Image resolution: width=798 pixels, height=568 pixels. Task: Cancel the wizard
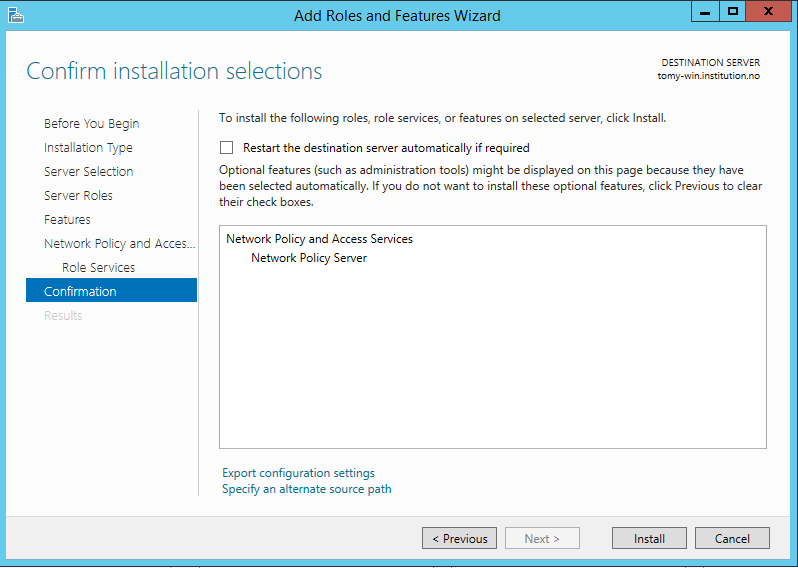click(x=732, y=539)
